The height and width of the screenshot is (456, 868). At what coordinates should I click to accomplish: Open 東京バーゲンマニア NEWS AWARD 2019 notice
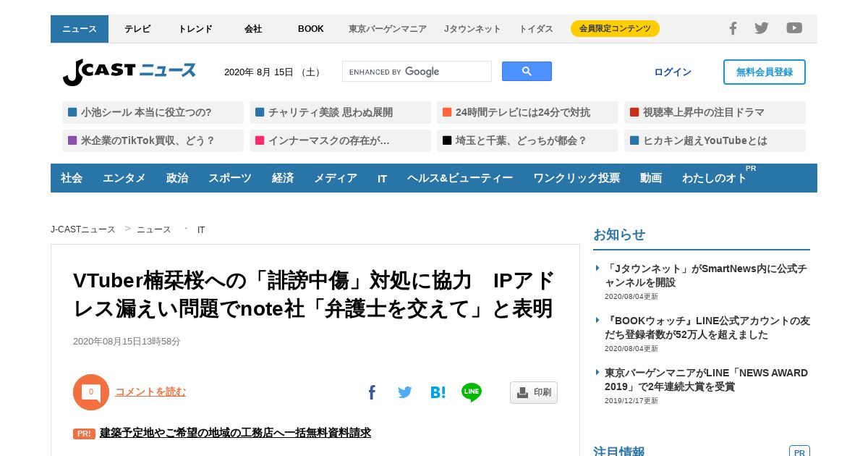(x=706, y=379)
